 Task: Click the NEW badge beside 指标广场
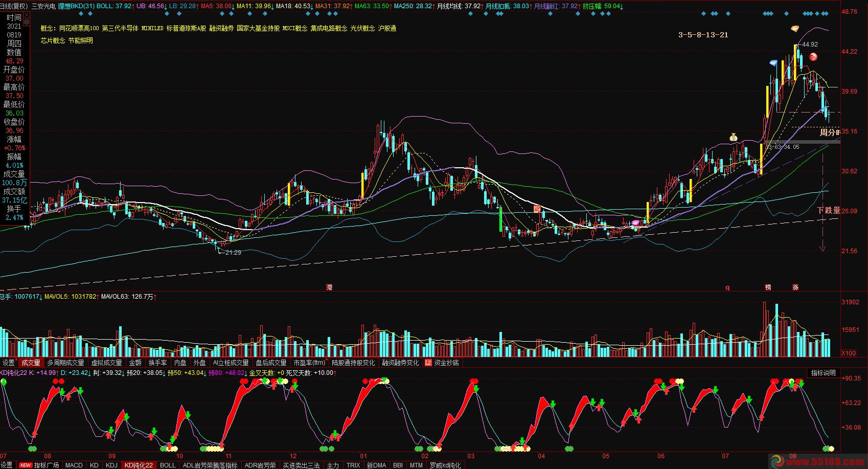click(x=25, y=465)
